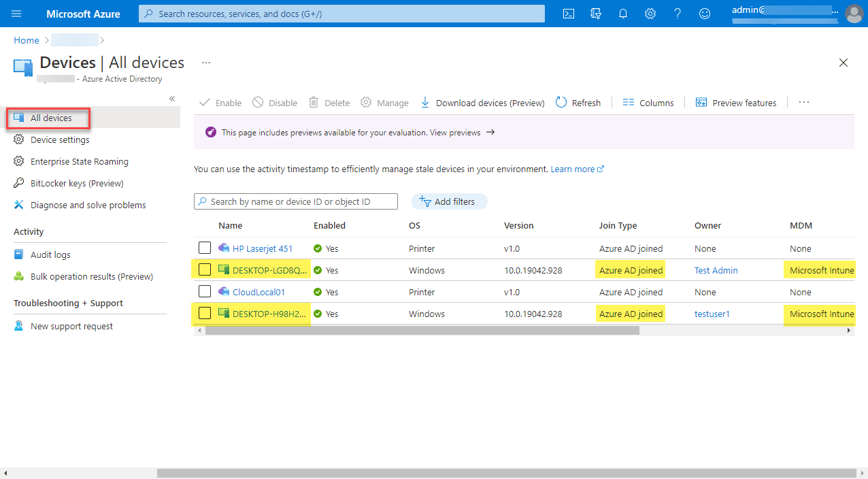The image size is (868, 479).
Task: Open Cloud Shell icon in top bar
Action: point(569,14)
